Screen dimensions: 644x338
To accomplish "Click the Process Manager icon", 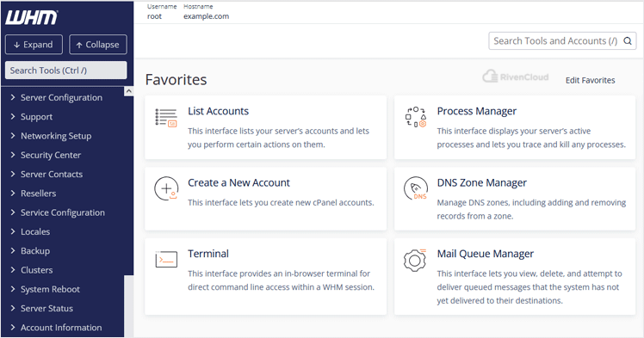I will (x=416, y=117).
